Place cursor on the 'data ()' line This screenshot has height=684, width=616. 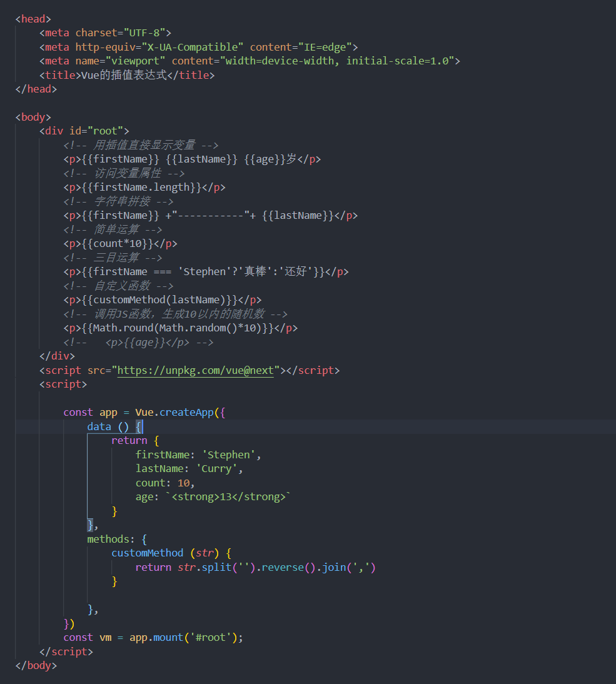tap(115, 426)
